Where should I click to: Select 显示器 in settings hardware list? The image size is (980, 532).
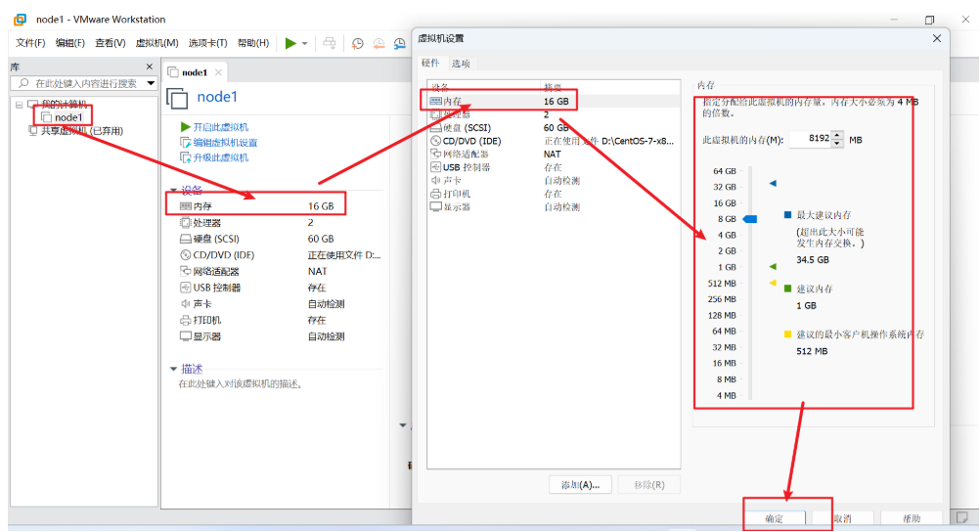click(x=554, y=207)
